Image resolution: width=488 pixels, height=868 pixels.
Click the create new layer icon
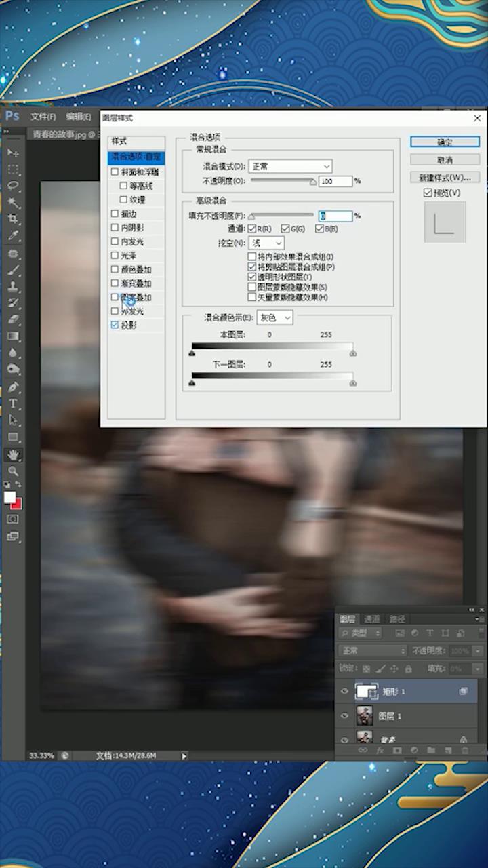coord(447,751)
